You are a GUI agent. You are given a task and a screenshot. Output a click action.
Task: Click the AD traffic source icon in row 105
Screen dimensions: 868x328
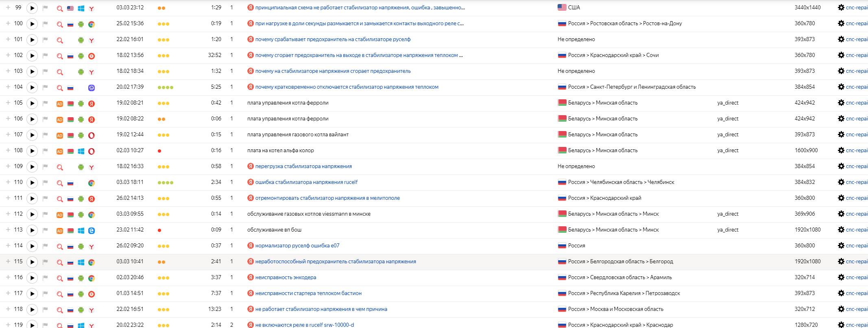[60, 103]
